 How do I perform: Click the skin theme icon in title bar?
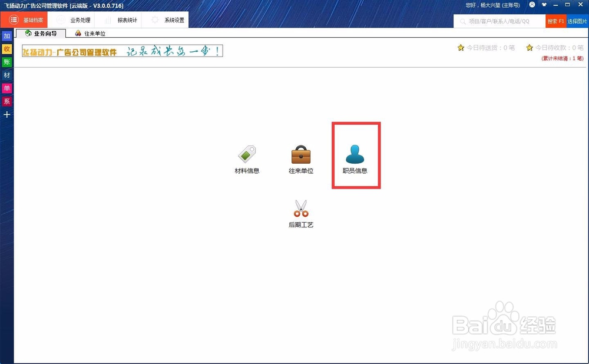click(543, 5)
